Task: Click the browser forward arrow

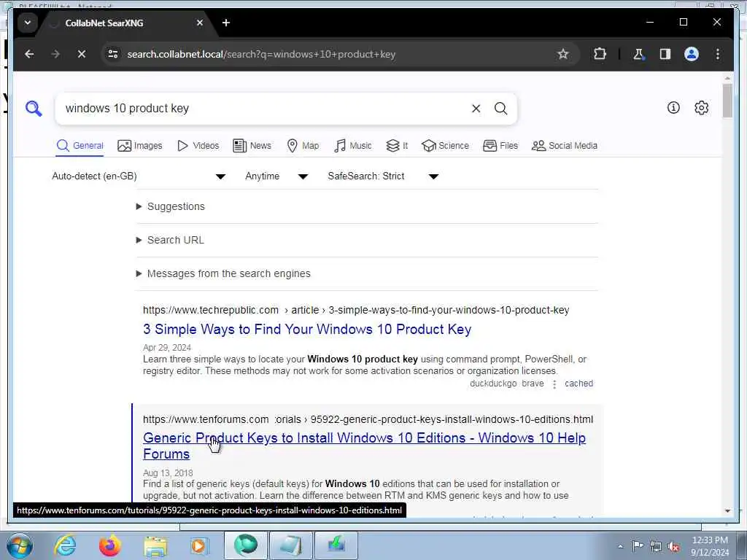Action: pos(55,54)
